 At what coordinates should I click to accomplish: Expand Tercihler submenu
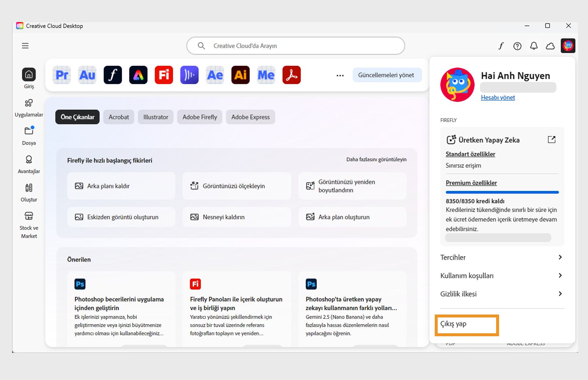pyautogui.click(x=502, y=257)
